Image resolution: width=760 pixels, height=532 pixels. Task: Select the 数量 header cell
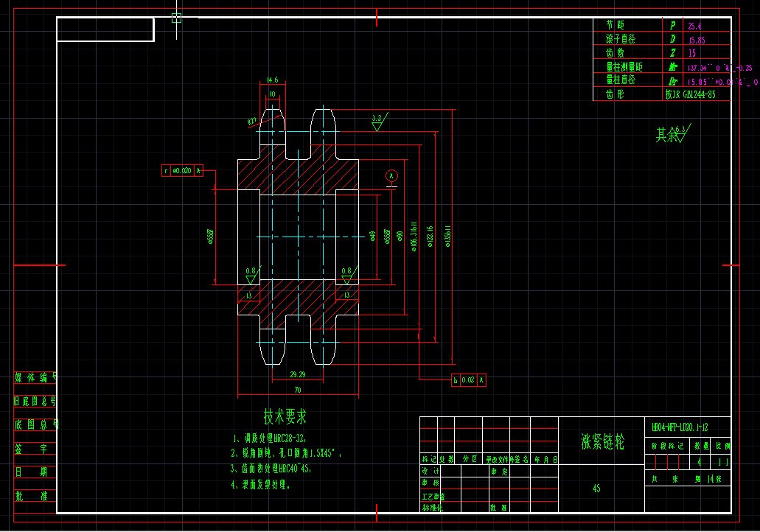click(700, 446)
